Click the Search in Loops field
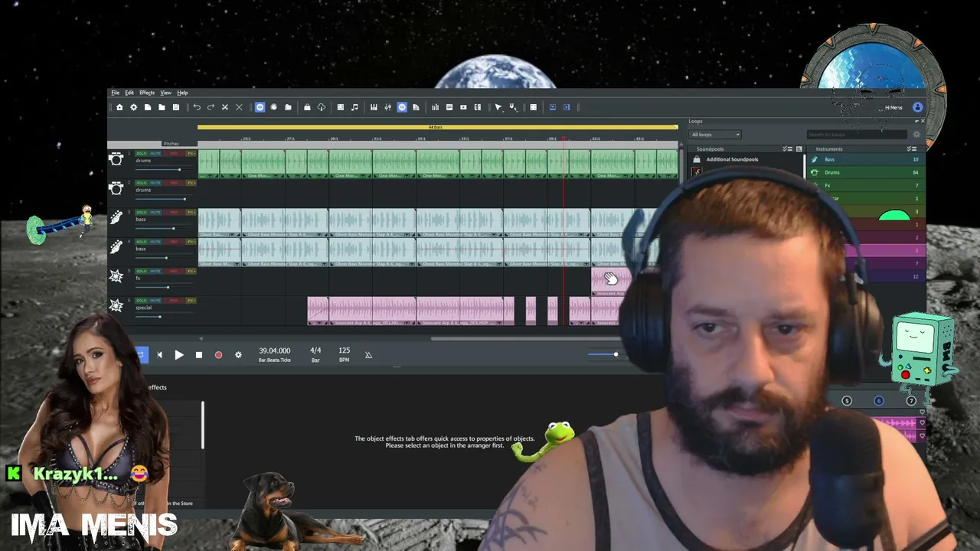 [x=857, y=135]
